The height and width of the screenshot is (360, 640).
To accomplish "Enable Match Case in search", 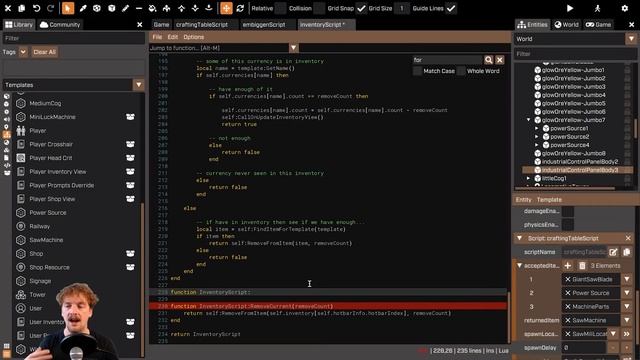I will [x=417, y=71].
